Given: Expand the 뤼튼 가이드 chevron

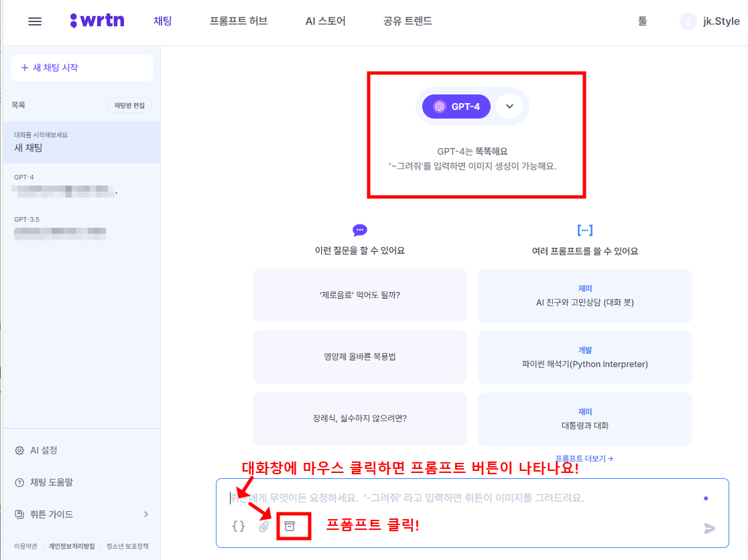Looking at the screenshot, I should [x=146, y=514].
